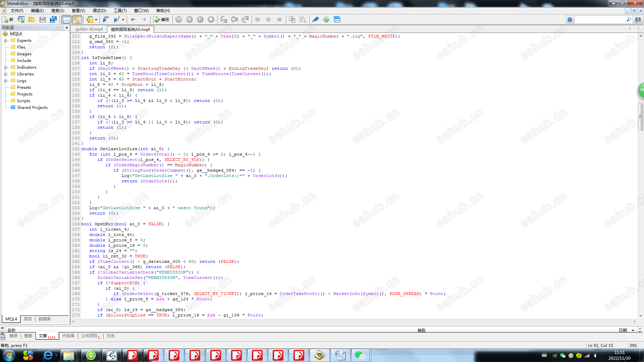Screen dimensions: 644x362
Task: Click the Save All icon
Action: (53, 19)
